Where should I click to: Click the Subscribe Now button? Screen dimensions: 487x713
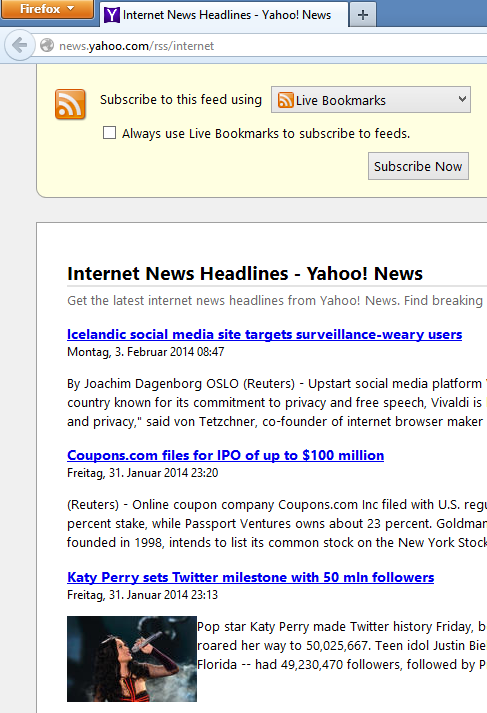click(418, 166)
